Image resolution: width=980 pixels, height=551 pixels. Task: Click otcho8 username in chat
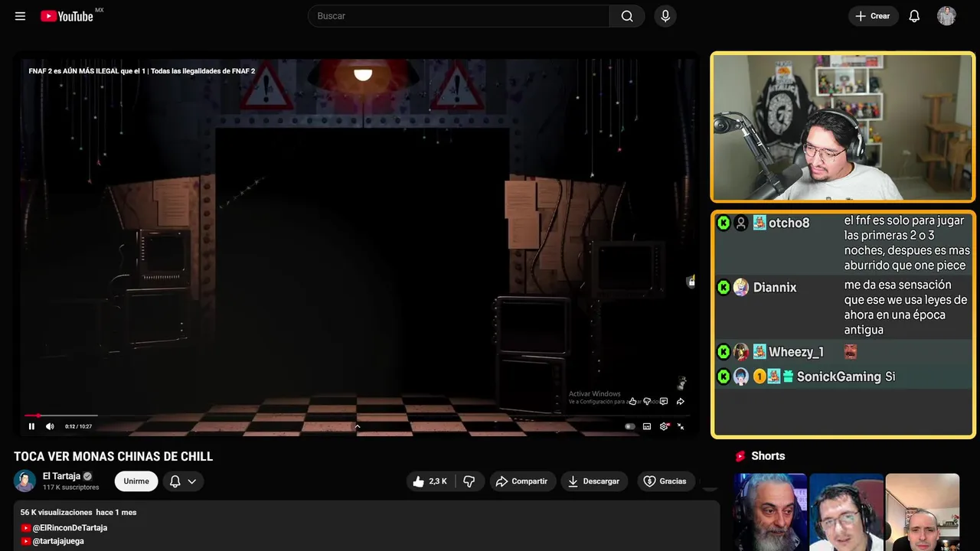[789, 223]
